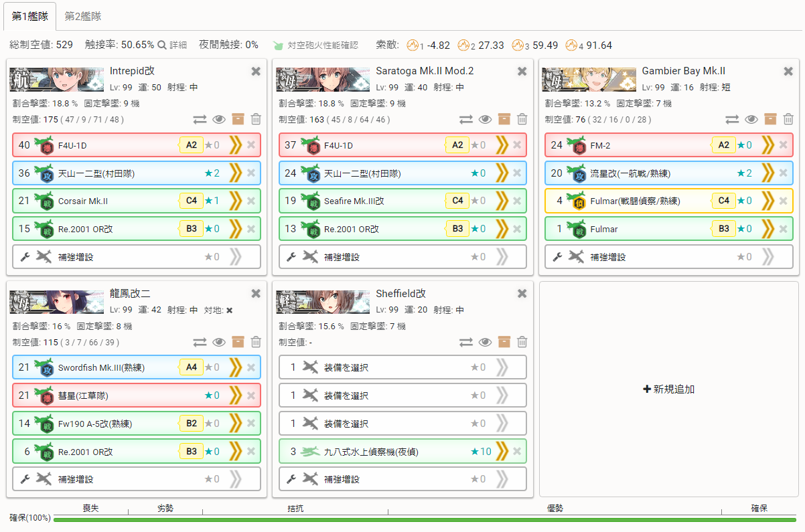Click trash icon on Gambier Bay card

[x=789, y=119]
